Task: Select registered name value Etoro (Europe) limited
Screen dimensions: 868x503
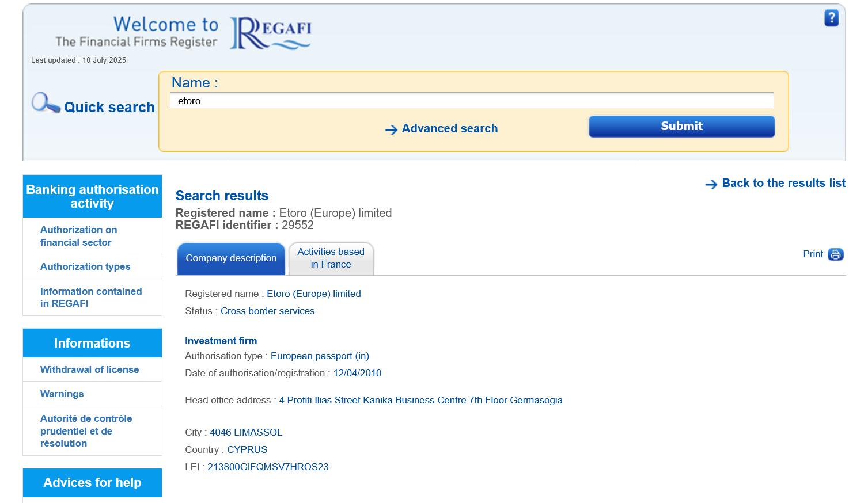Action: coord(314,294)
